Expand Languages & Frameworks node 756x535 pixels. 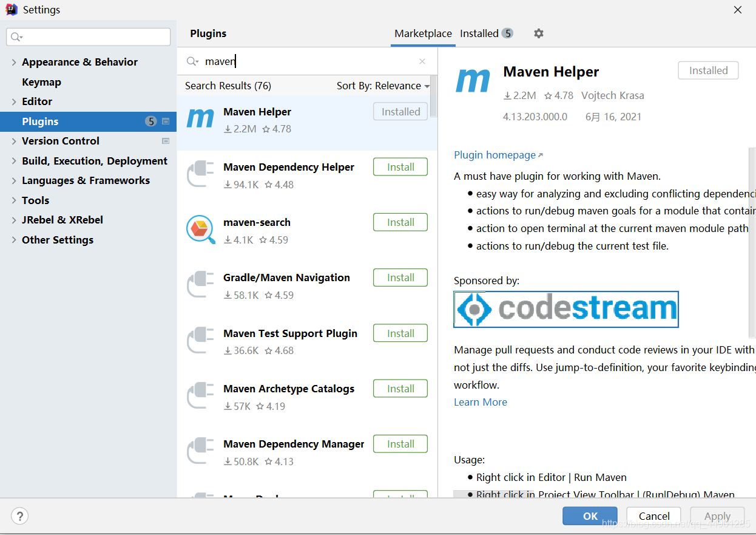(14, 180)
